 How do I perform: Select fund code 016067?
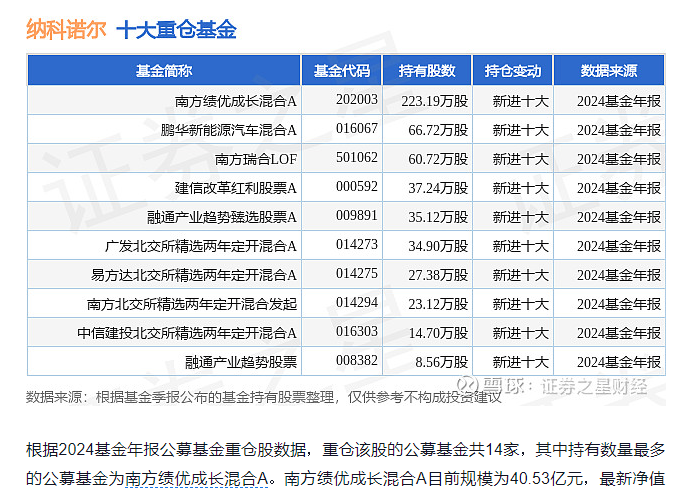click(356, 128)
